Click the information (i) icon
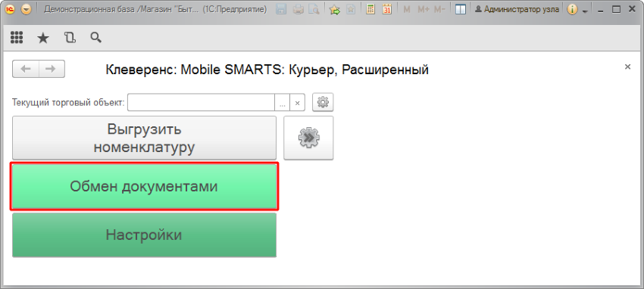Image resolution: width=644 pixels, height=289 pixels. pyautogui.click(x=572, y=9)
